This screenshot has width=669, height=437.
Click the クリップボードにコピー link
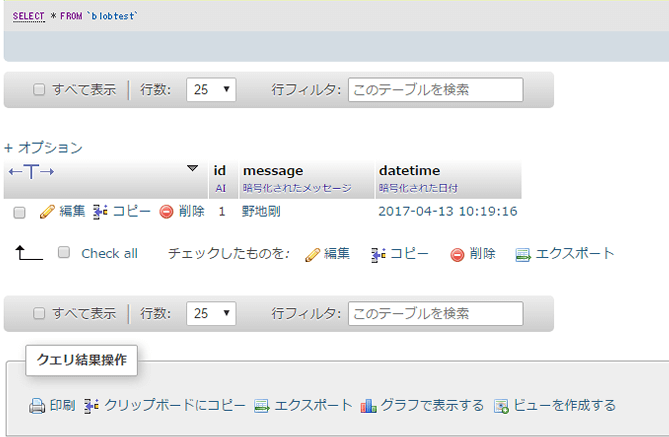pos(175,405)
